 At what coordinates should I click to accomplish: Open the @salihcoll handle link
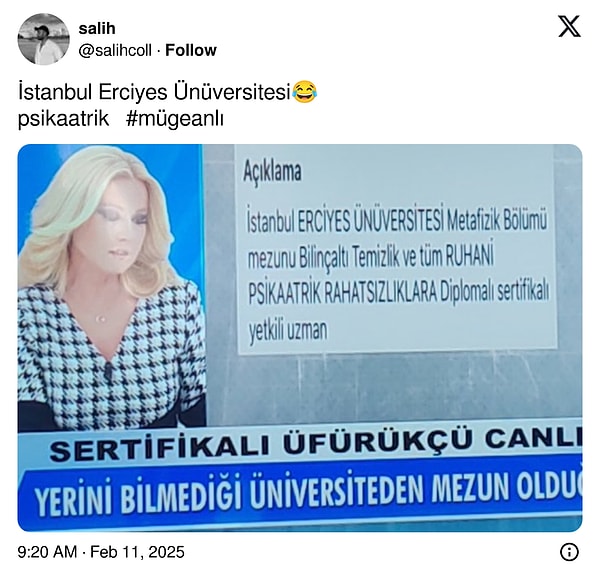tap(115, 50)
